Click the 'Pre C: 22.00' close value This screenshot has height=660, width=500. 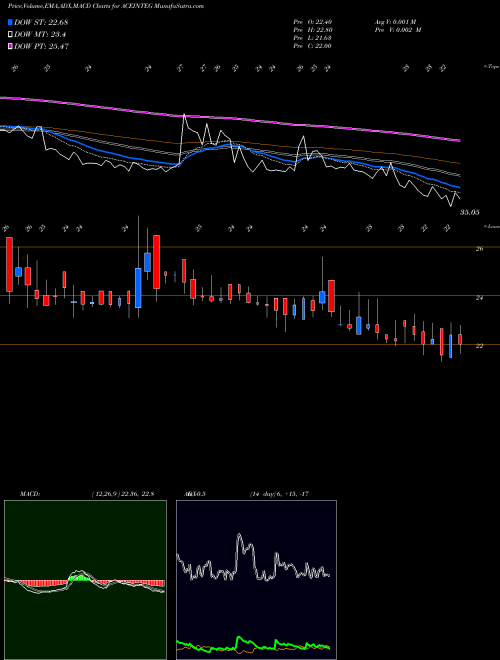point(313,46)
